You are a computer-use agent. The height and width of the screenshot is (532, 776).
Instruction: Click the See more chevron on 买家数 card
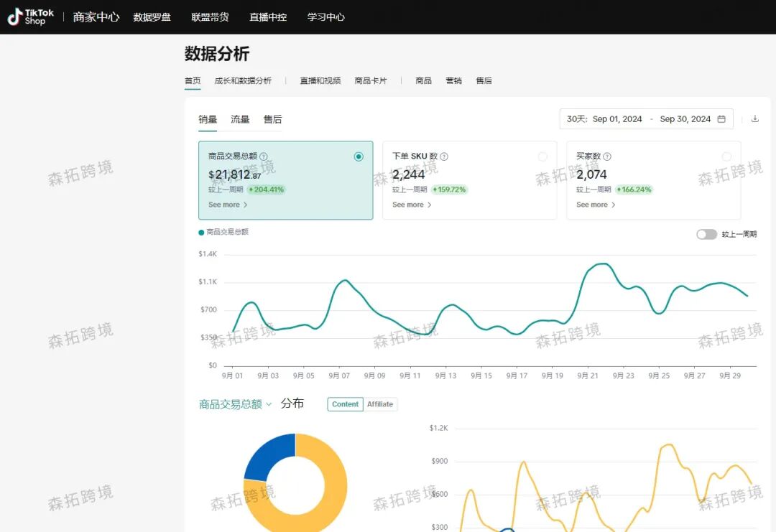594,205
